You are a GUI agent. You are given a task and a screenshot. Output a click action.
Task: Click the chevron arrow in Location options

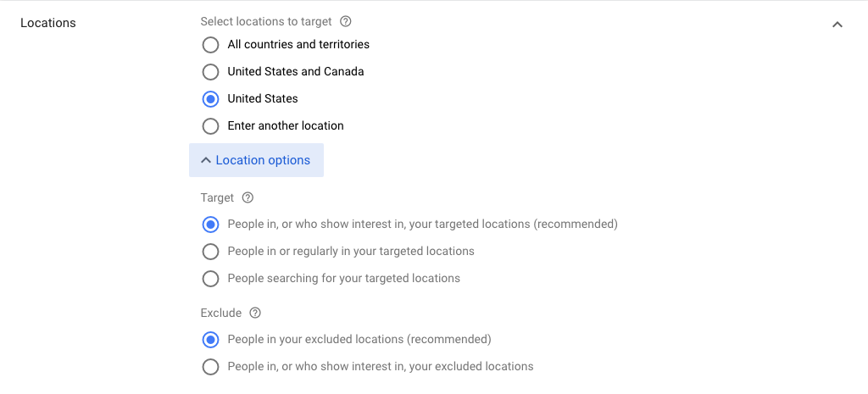[206, 160]
